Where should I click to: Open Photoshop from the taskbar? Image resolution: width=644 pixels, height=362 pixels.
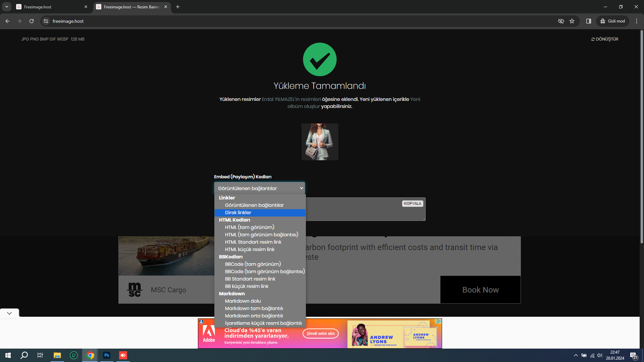[x=107, y=355]
